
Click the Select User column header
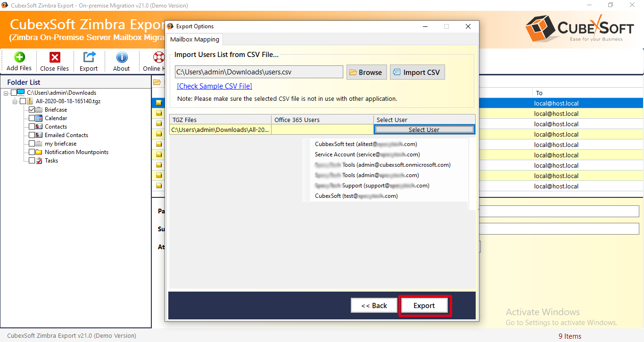point(424,120)
